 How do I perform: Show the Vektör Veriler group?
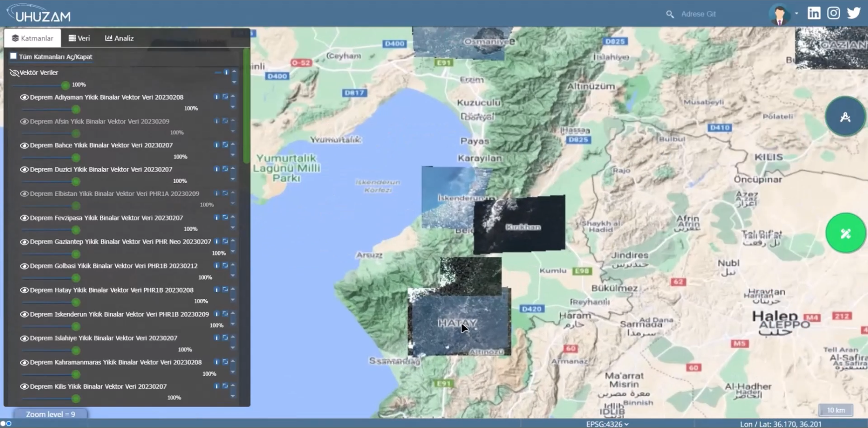[x=14, y=73]
